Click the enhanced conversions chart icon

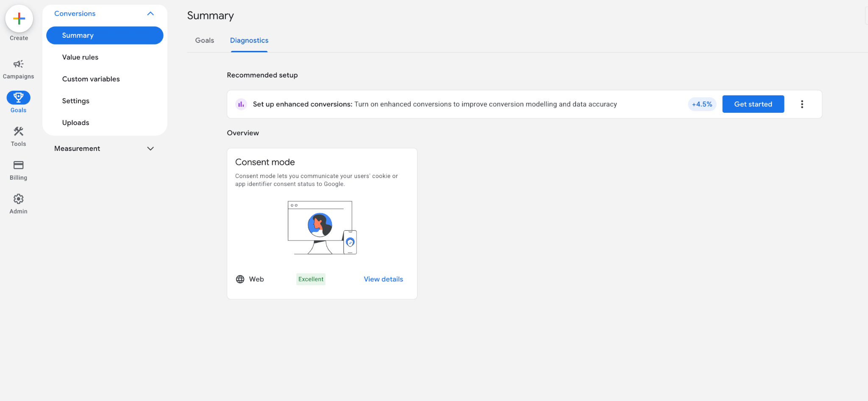[241, 104]
